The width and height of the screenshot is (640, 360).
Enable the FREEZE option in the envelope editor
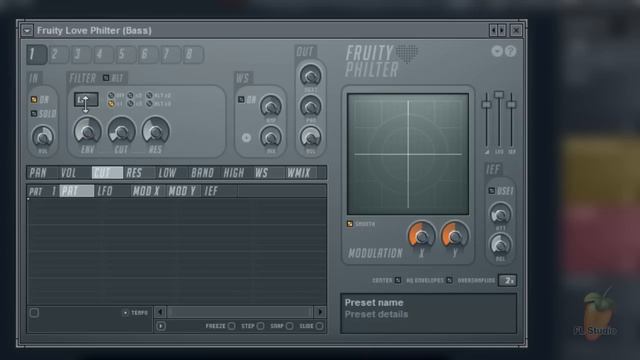tap(231, 326)
